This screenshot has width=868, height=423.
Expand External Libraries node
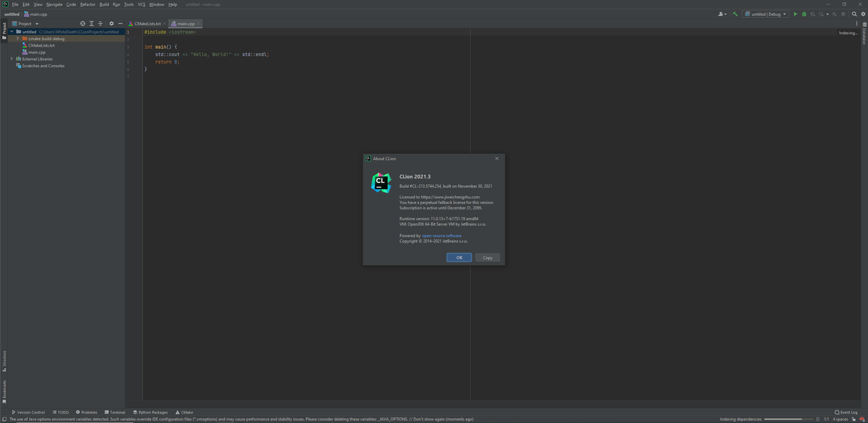[12, 59]
